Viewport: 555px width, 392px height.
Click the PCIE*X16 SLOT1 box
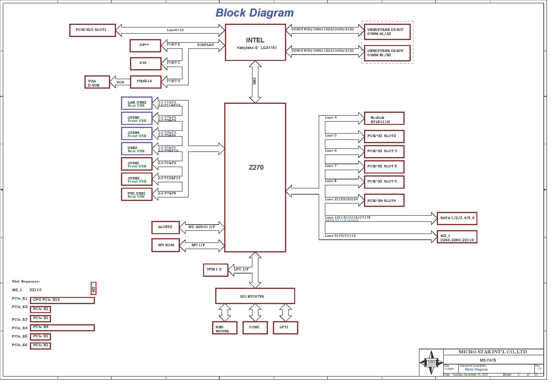coord(93,30)
